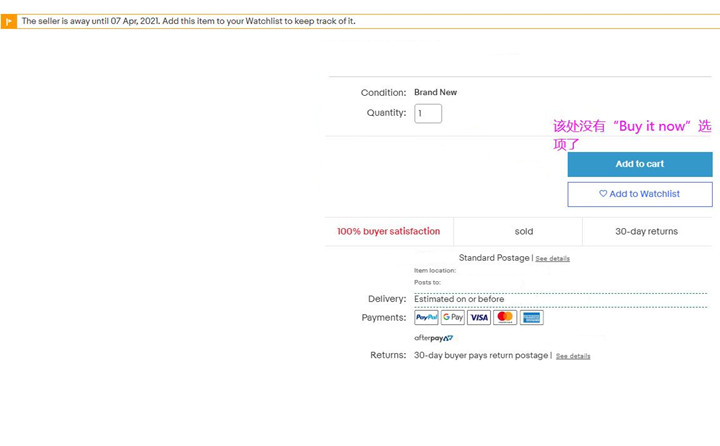720x446 pixels.
Task: Click the PayPal payment icon
Action: click(426, 317)
